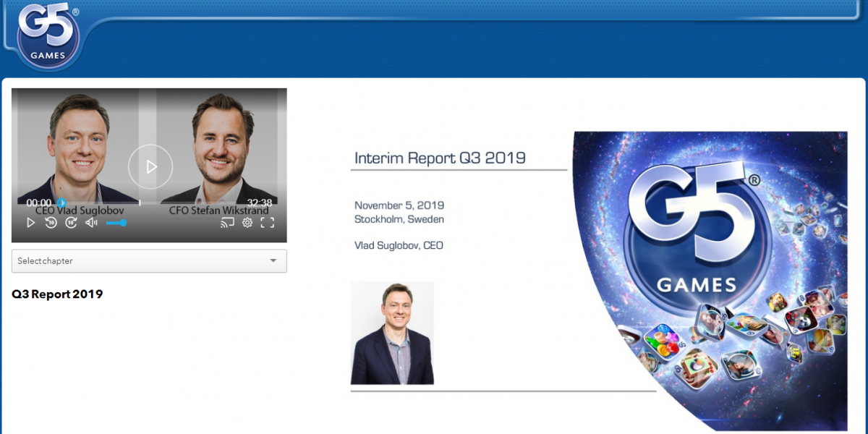Start the video with the center play button
The image size is (868, 434).
(x=150, y=167)
